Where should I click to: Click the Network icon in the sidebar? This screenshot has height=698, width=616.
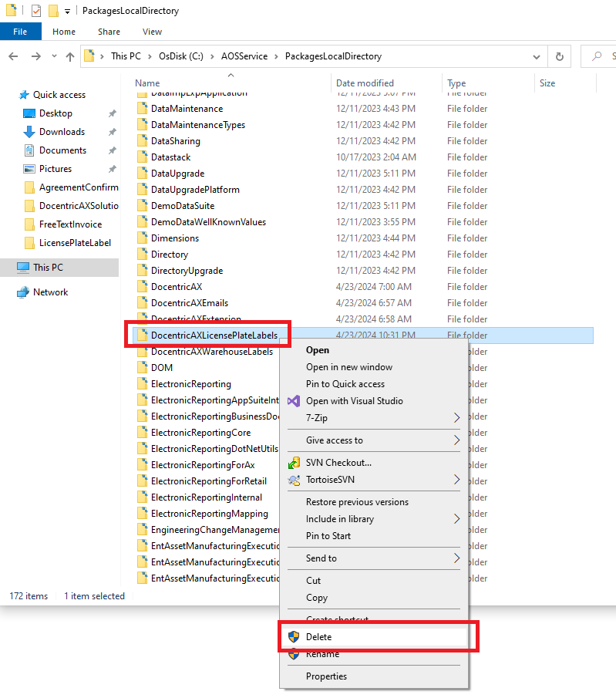pos(23,292)
